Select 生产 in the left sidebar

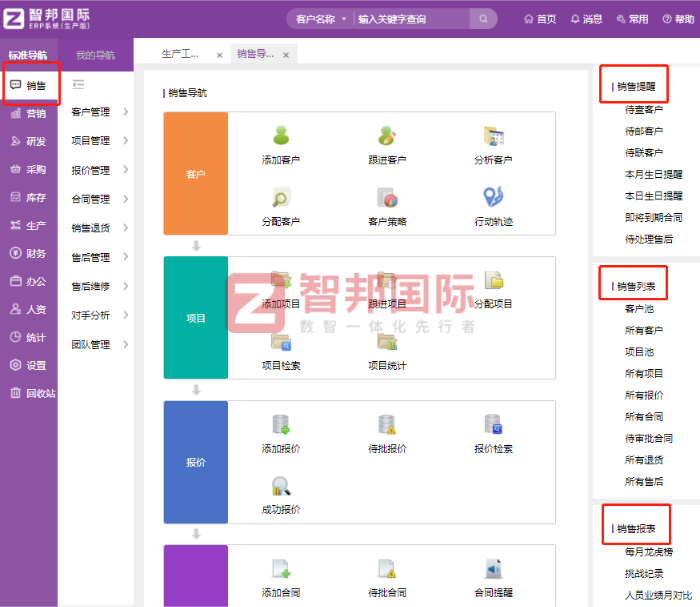29,225
